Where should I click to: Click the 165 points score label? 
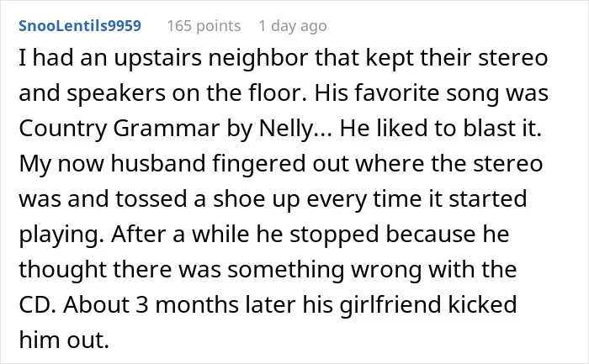pos(204,26)
